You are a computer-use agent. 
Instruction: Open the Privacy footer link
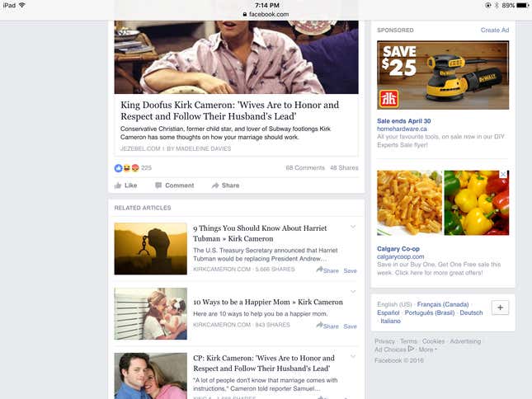coord(384,341)
